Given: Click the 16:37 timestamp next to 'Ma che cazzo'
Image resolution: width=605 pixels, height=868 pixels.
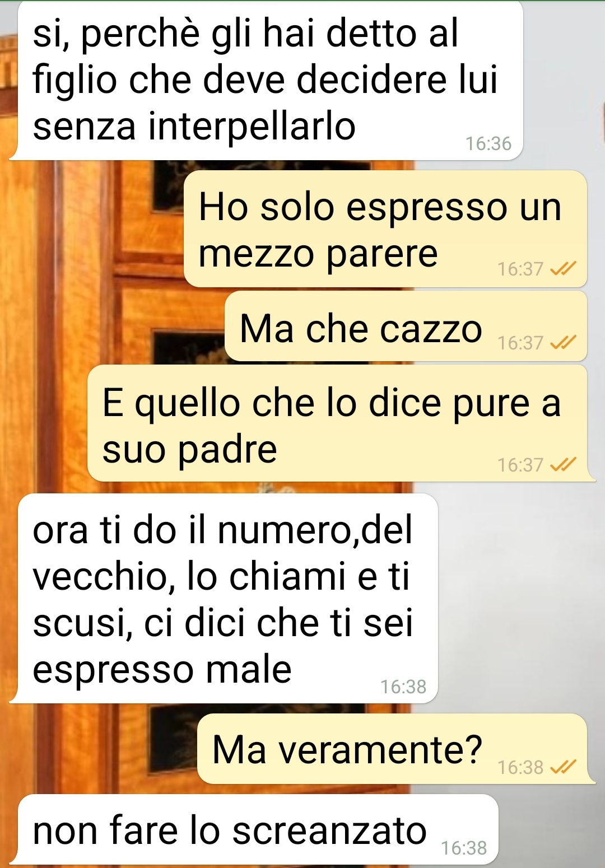Looking at the screenshot, I should tap(520, 343).
